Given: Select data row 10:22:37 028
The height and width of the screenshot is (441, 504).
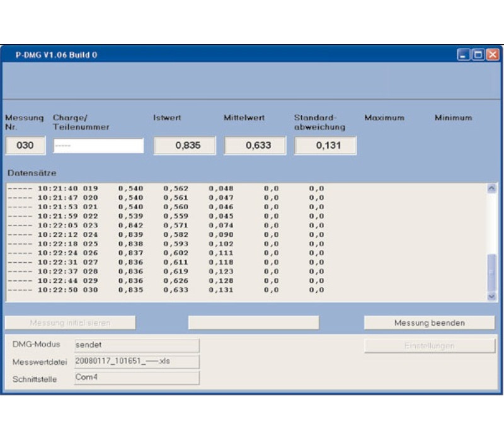Looking at the screenshot, I should tap(166, 272).
